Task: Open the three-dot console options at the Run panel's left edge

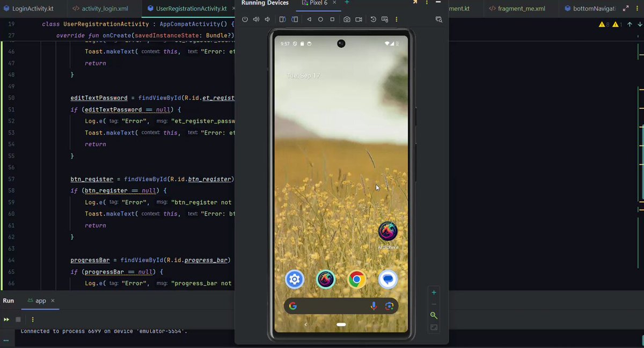Action: coord(6,339)
